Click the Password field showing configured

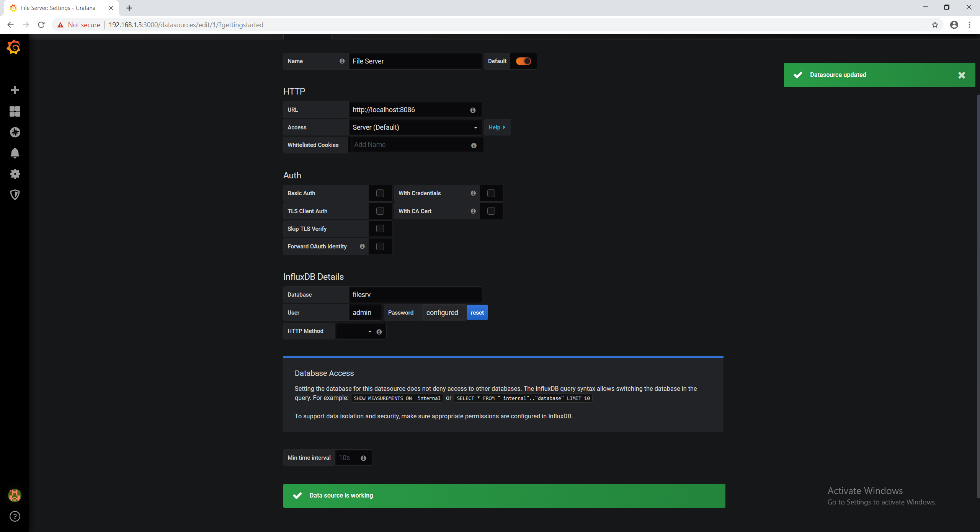(444, 313)
